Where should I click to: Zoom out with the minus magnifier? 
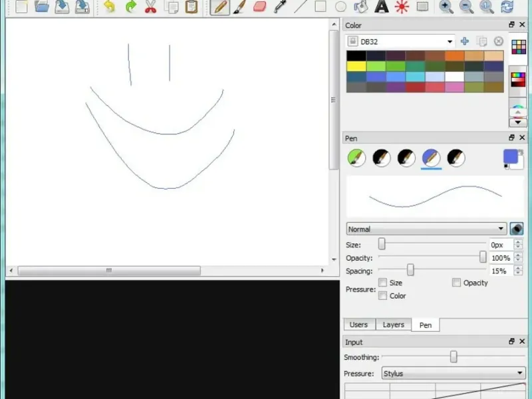pyautogui.click(x=466, y=7)
